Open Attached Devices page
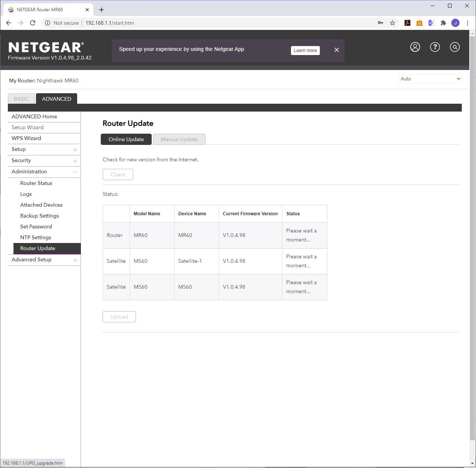This screenshot has width=476, height=468. tap(41, 205)
